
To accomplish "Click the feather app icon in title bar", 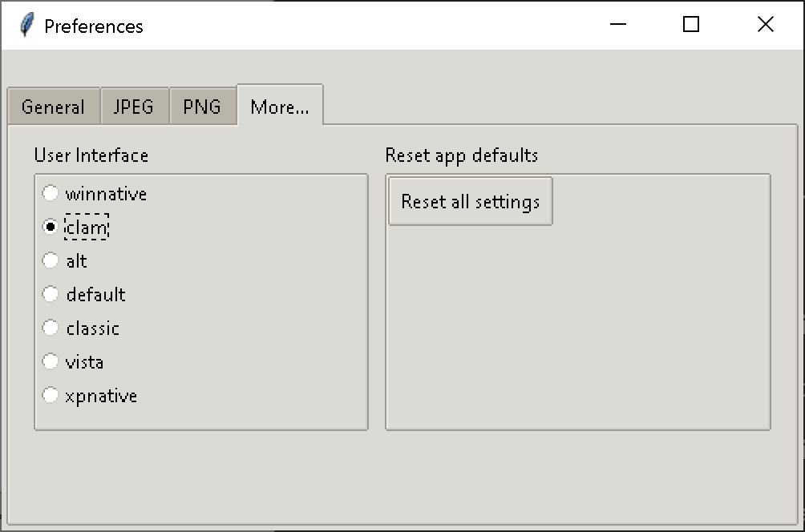I will [x=27, y=26].
